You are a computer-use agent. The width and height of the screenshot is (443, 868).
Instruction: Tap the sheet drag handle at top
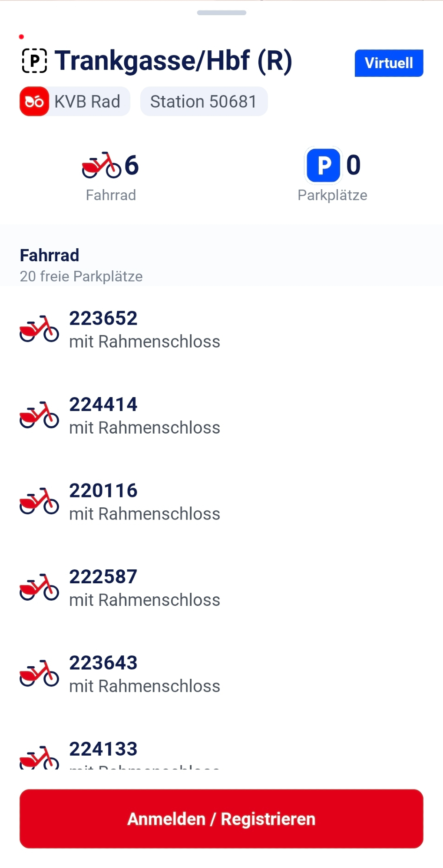pyautogui.click(x=221, y=13)
